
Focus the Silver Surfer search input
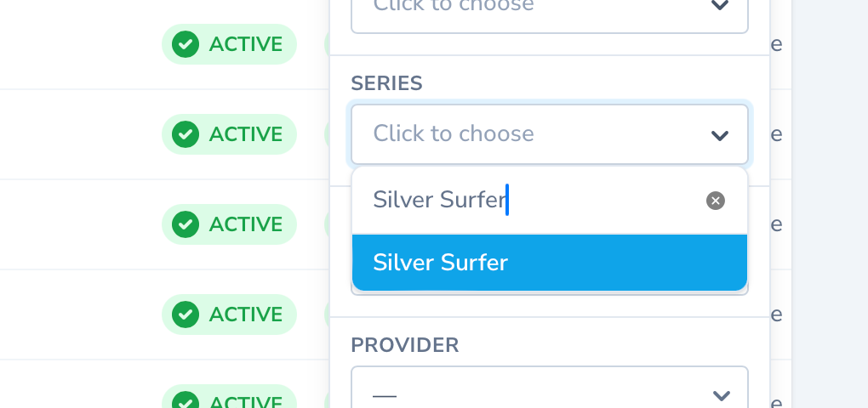coord(528,201)
